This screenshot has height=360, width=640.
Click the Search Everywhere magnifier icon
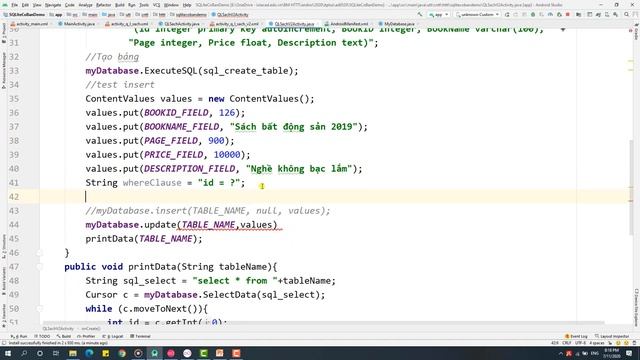tap(627, 14)
